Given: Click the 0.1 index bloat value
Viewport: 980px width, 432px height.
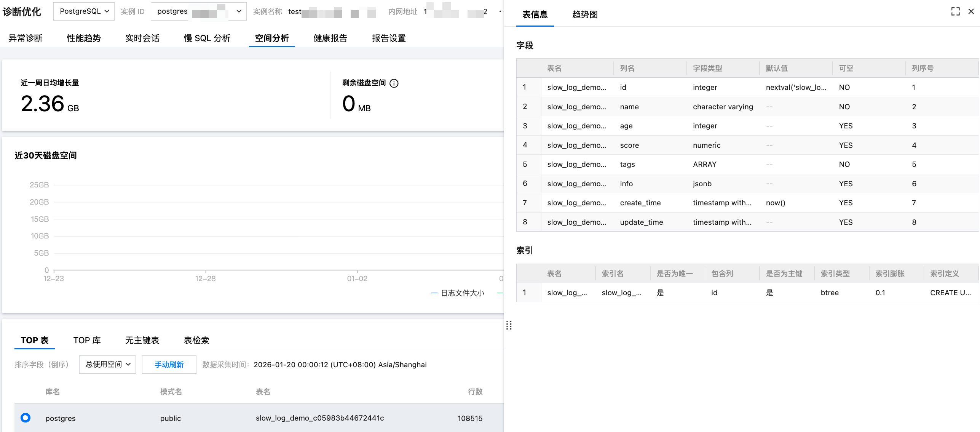Looking at the screenshot, I should [880, 293].
